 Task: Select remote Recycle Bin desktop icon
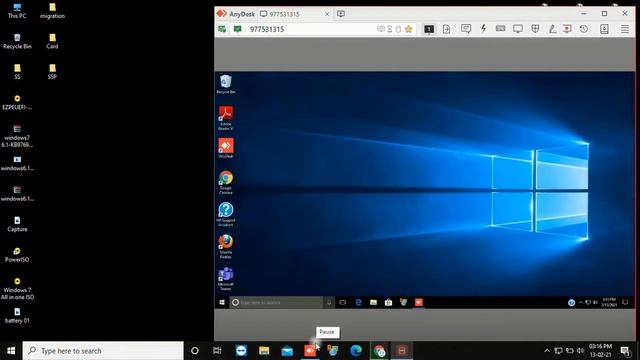(226, 84)
